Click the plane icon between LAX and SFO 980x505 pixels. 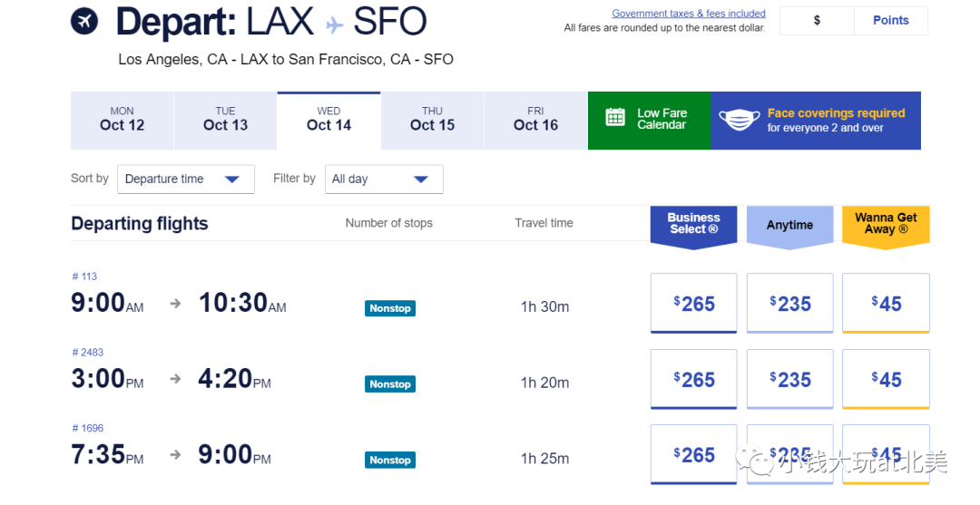click(x=334, y=25)
